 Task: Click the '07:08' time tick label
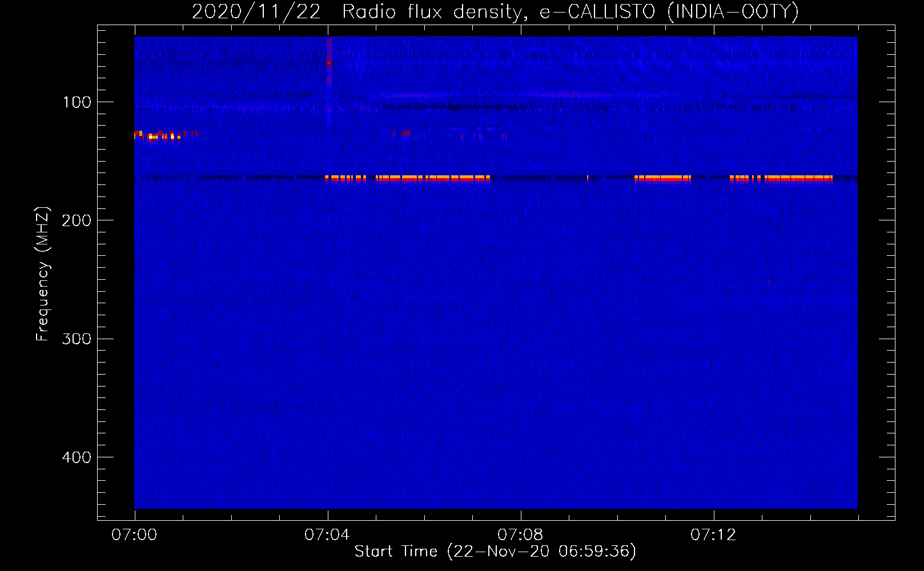[x=520, y=535]
